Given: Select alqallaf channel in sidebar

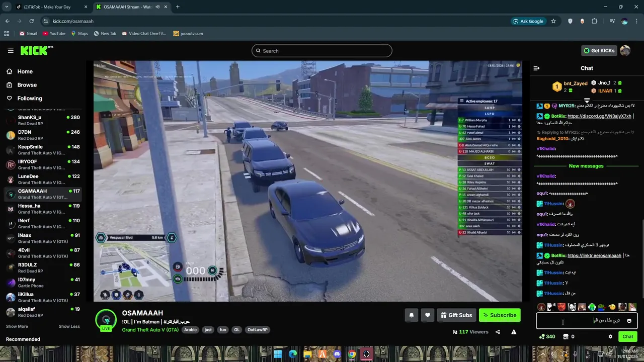Looking at the screenshot, I should click(x=43, y=312).
